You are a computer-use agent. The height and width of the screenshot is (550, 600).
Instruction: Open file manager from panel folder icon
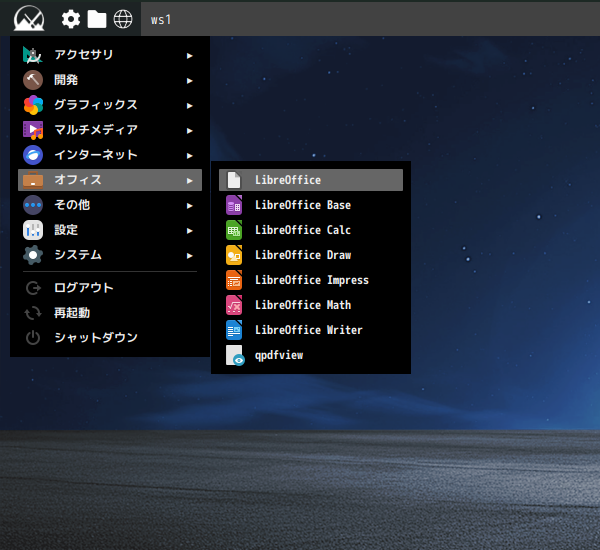point(97,19)
